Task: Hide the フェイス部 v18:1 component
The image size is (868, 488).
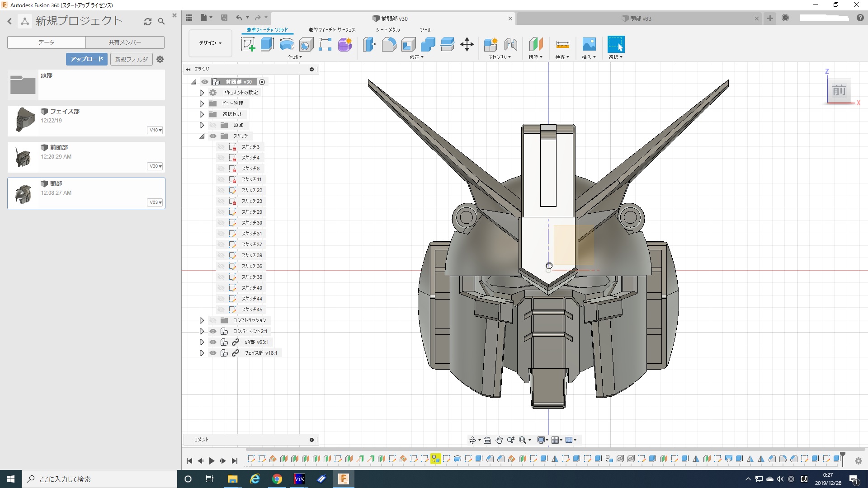Action: click(x=213, y=353)
